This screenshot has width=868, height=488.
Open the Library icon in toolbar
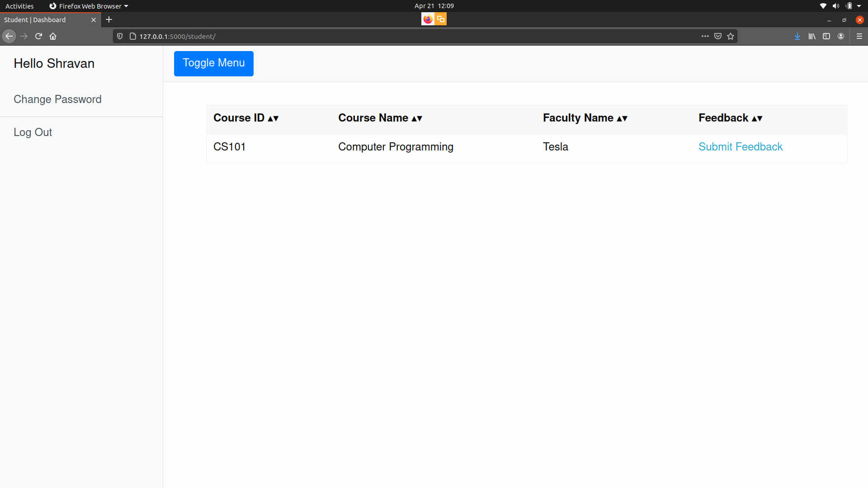point(812,36)
